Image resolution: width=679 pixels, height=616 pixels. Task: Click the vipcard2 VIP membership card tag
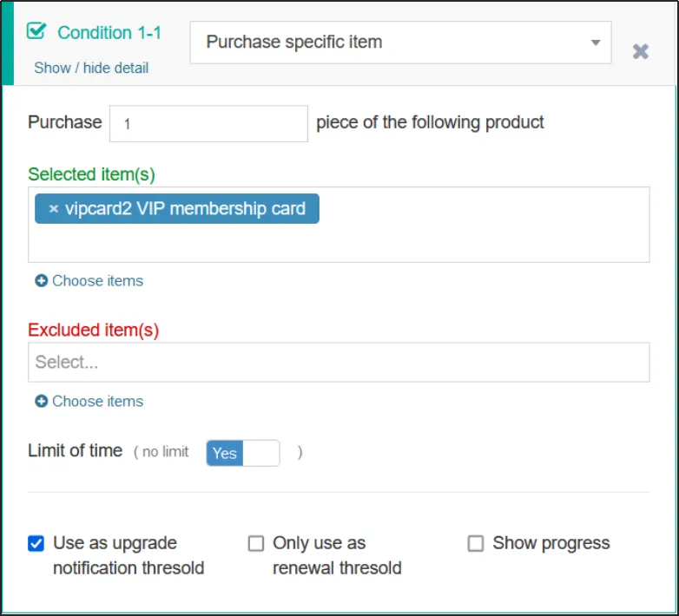(x=185, y=209)
